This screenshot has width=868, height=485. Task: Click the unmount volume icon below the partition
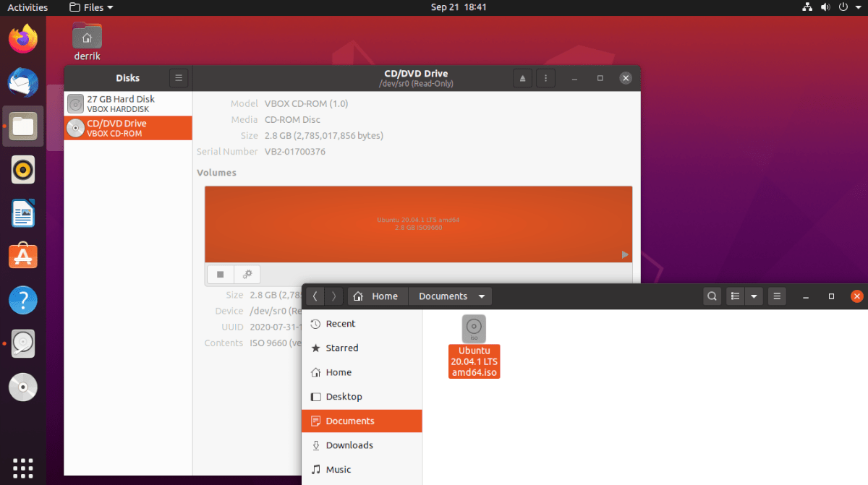(220, 274)
